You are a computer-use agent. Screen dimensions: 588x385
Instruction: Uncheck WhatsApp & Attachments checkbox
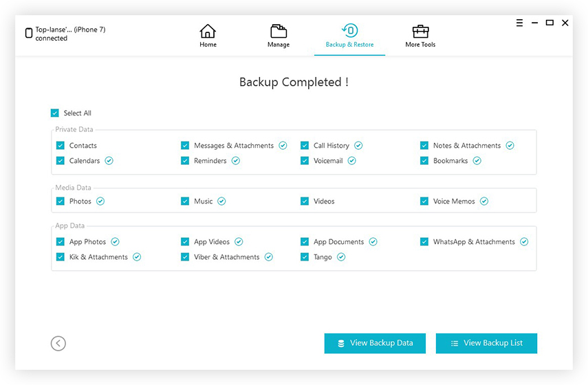coord(424,242)
